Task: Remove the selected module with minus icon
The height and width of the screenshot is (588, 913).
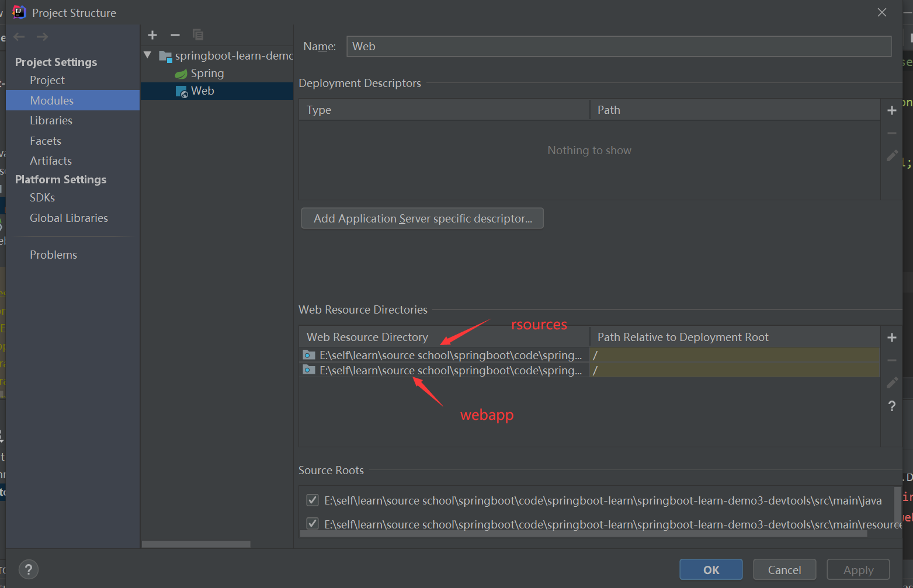Action: point(175,35)
